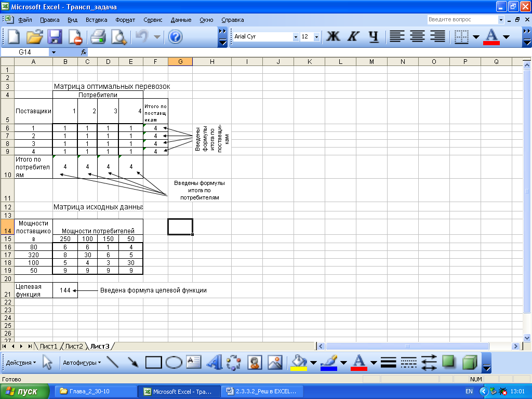Choose dash style for lines
The height and width of the screenshot is (399, 532).
[408, 362]
